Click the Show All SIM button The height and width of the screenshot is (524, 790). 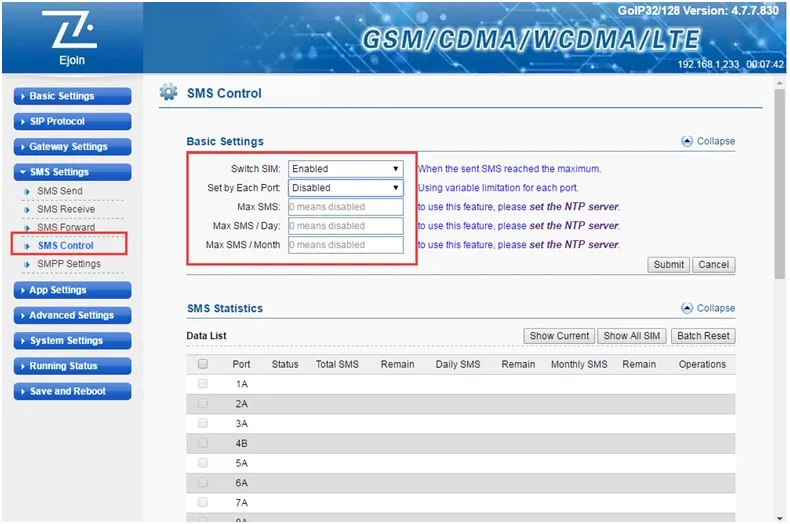point(631,336)
